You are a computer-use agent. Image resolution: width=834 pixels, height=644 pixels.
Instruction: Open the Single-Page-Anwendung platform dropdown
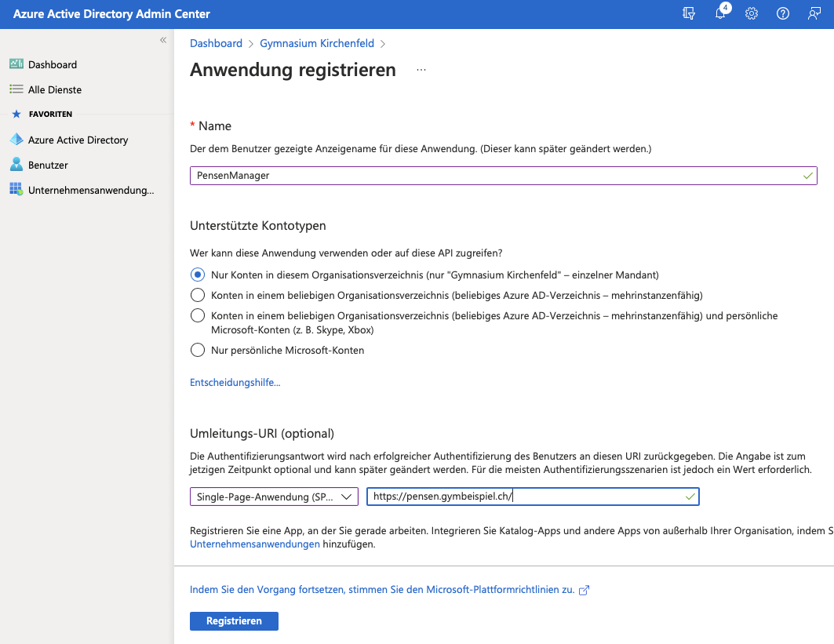coord(274,497)
